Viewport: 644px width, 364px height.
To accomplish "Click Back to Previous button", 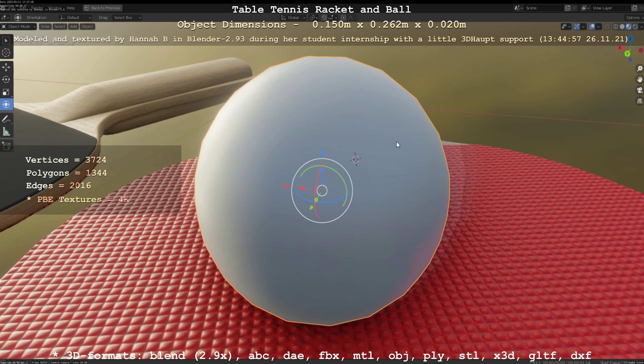I will 103,8.
